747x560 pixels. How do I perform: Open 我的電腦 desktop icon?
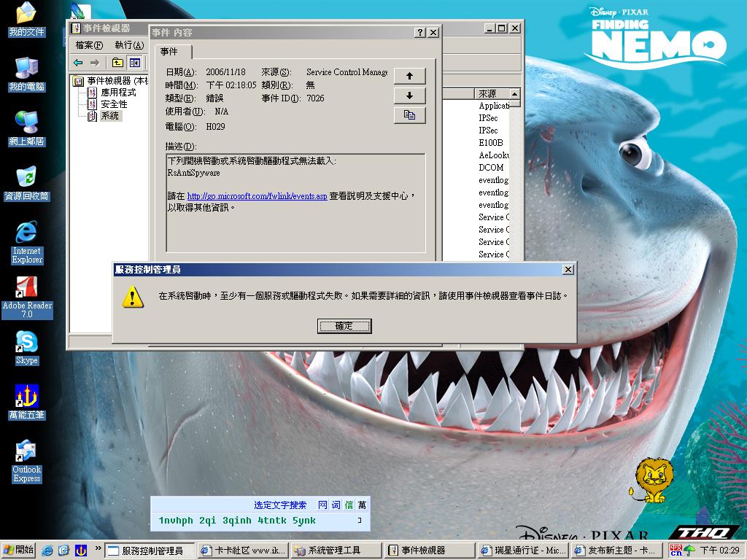pyautogui.click(x=27, y=75)
